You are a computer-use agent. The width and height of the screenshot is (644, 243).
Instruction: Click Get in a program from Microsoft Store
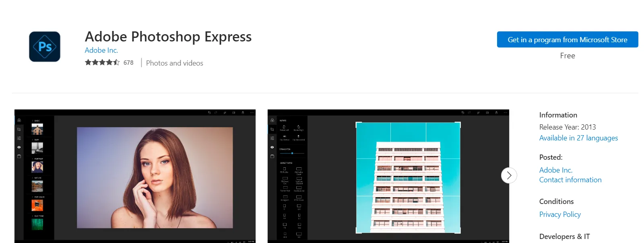(567, 39)
